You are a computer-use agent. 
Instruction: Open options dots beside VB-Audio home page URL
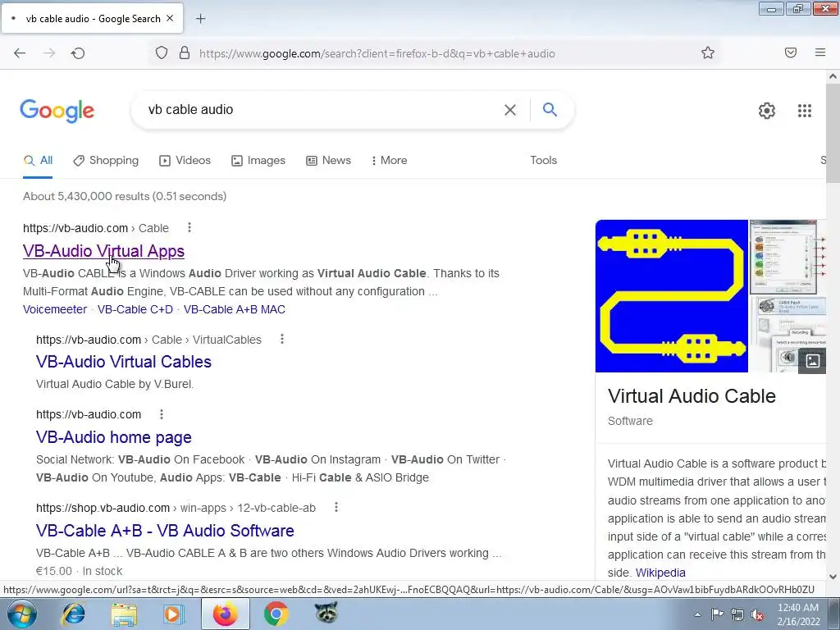click(x=162, y=414)
